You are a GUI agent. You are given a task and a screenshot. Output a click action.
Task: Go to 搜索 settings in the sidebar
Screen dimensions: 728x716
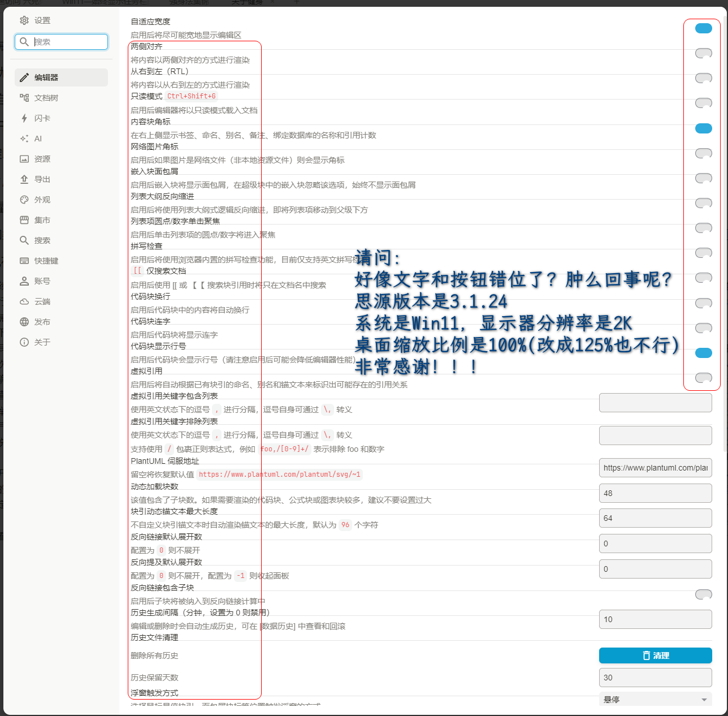[61, 240]
